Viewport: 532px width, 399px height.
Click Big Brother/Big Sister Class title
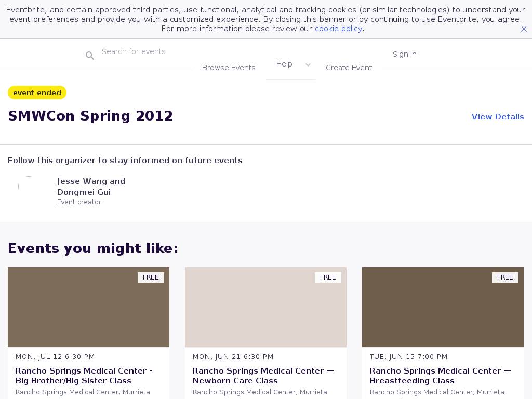(x=84, y=376)
